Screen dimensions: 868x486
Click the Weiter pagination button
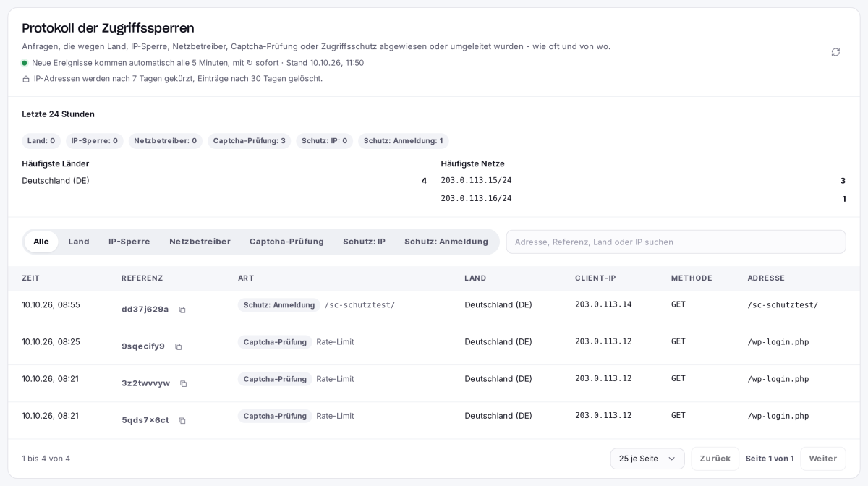tap(822, 459)
